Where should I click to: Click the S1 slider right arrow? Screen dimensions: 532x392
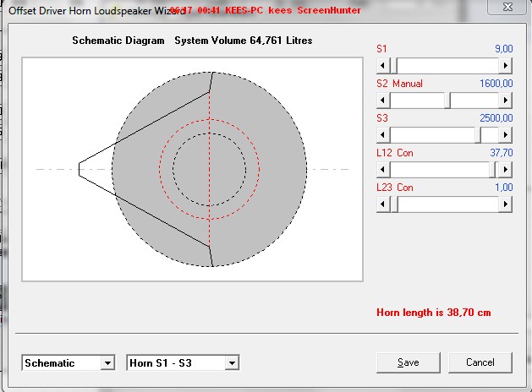505,65
